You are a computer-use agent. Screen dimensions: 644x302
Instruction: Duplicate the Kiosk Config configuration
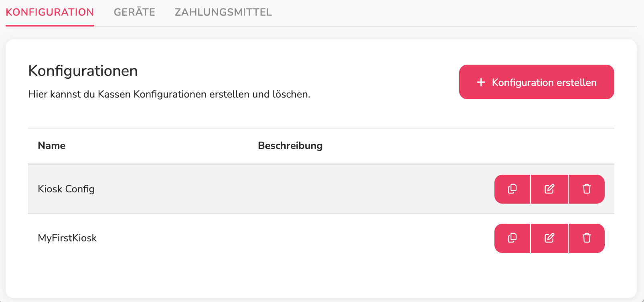tap(512, 189)
